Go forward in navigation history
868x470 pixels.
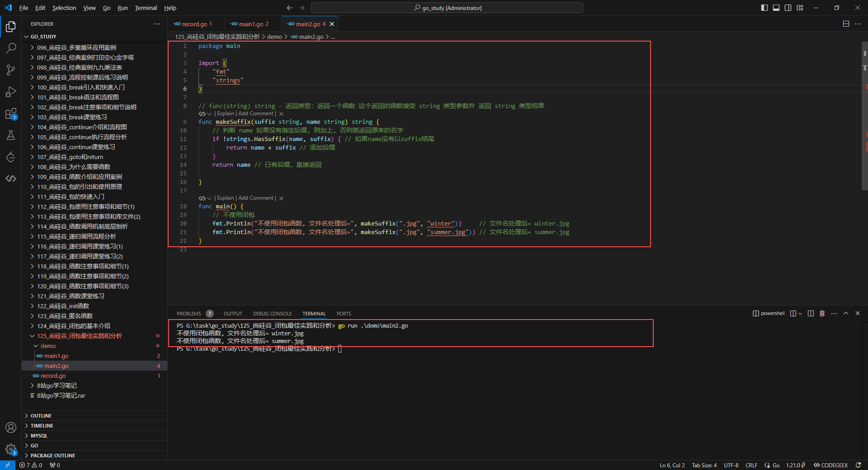302,8
